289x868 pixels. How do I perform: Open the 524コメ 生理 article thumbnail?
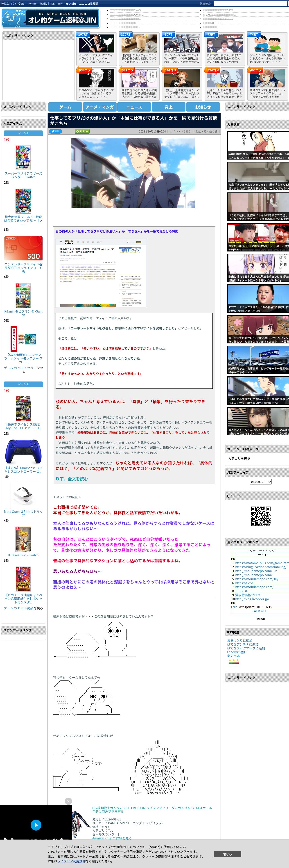pos(225,78)
